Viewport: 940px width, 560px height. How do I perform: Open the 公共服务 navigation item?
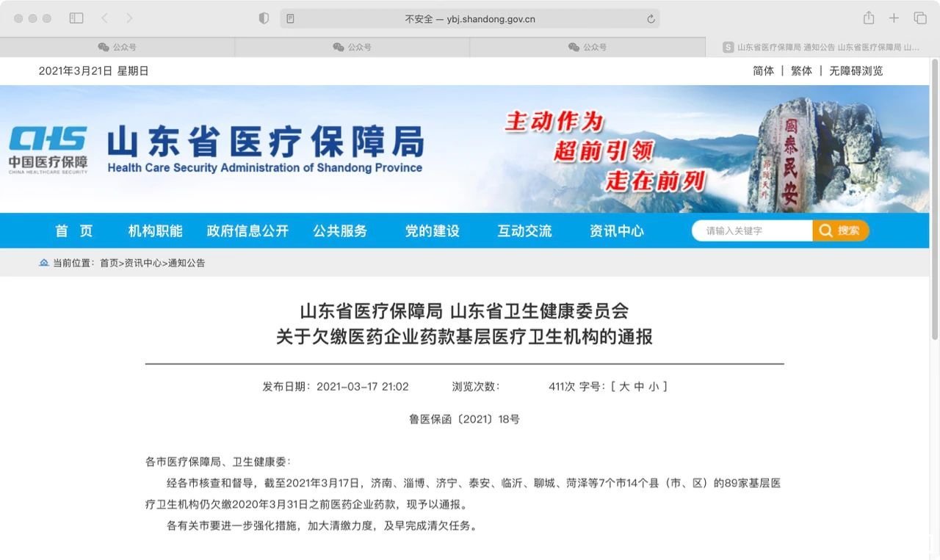click(x=340, y=230)
